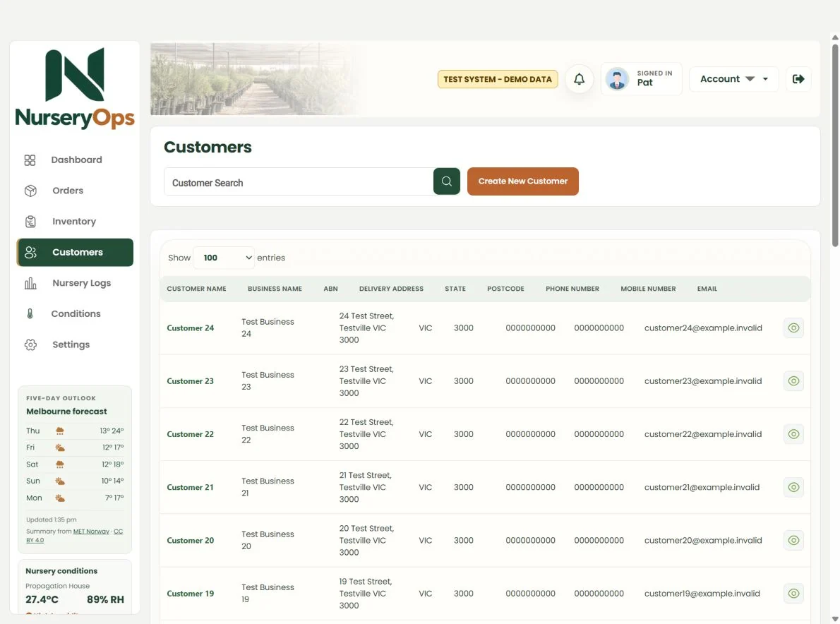Click the Settings gear icon
840x624 pixels.
[x=30, y=345]
